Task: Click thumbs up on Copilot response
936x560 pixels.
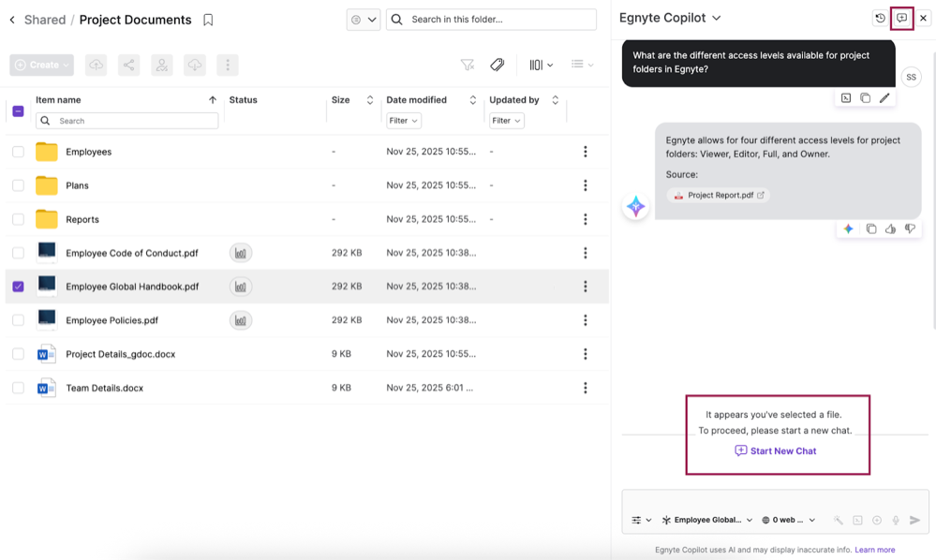Action: coord(891,229)
